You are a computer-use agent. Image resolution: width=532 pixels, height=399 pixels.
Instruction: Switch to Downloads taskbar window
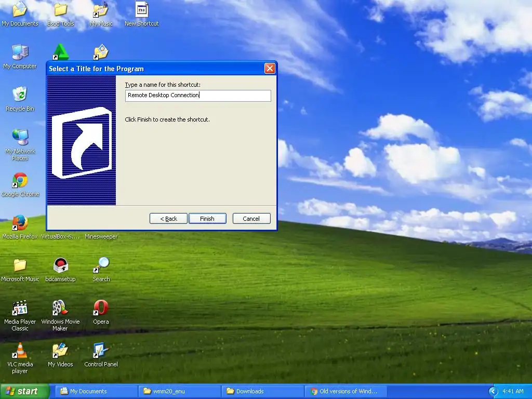pos(262,391)
